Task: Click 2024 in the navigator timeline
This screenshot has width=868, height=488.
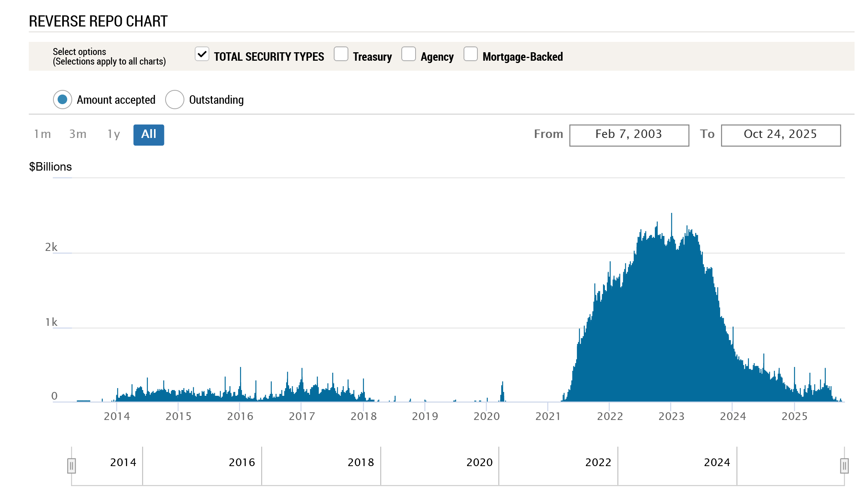Action: tap(717, 462)
